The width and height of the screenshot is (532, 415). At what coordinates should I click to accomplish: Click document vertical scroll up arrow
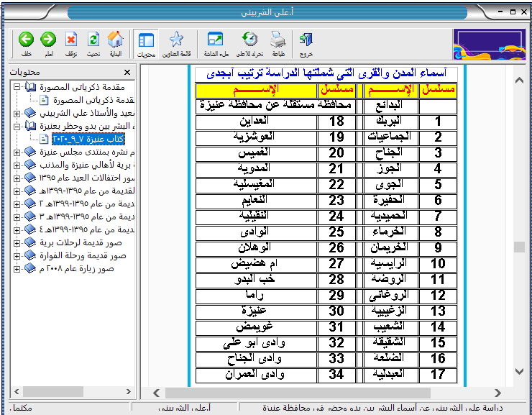(x=519, y=81)
